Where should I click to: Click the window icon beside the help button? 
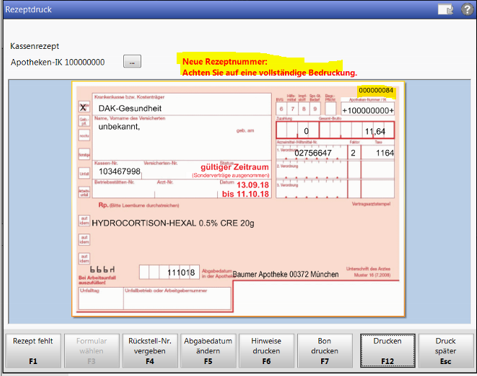(x=445, y=9)
